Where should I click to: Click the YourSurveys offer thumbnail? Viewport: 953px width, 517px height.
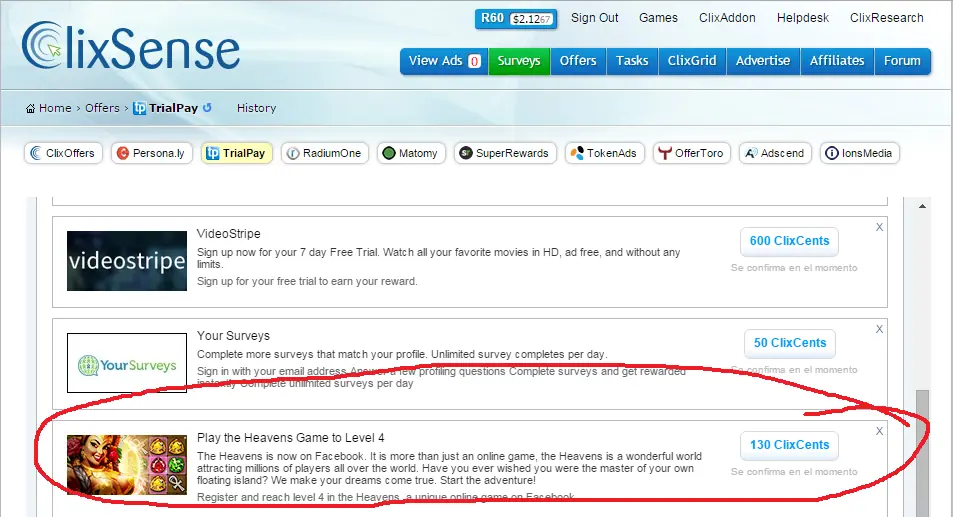[x=127, y=363]
